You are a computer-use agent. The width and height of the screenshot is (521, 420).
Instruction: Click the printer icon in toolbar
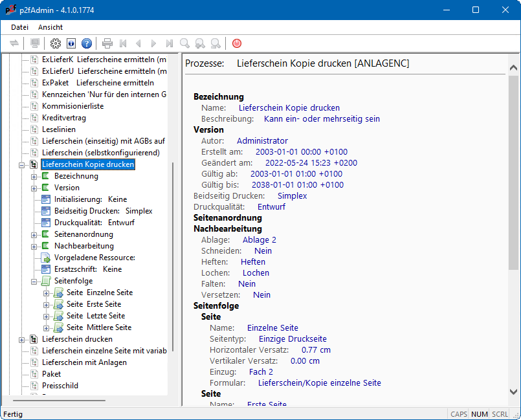click(107, 43)
